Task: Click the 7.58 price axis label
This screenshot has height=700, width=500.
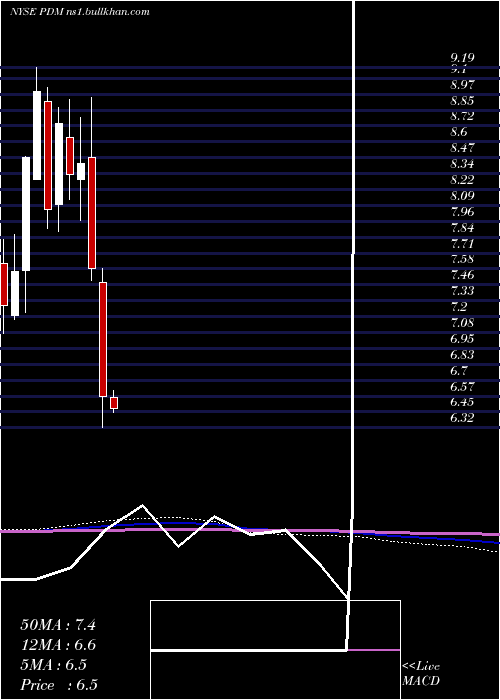Action: coord(462,259)
